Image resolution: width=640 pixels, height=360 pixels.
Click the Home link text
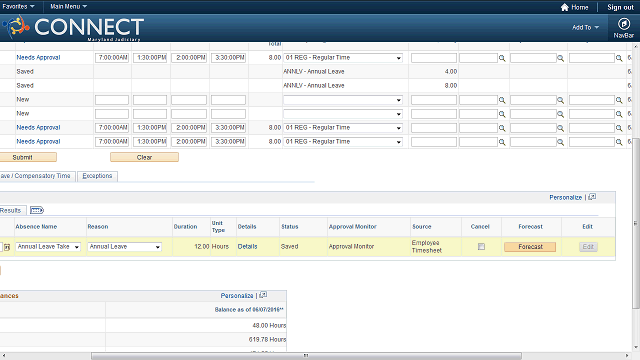580,7
